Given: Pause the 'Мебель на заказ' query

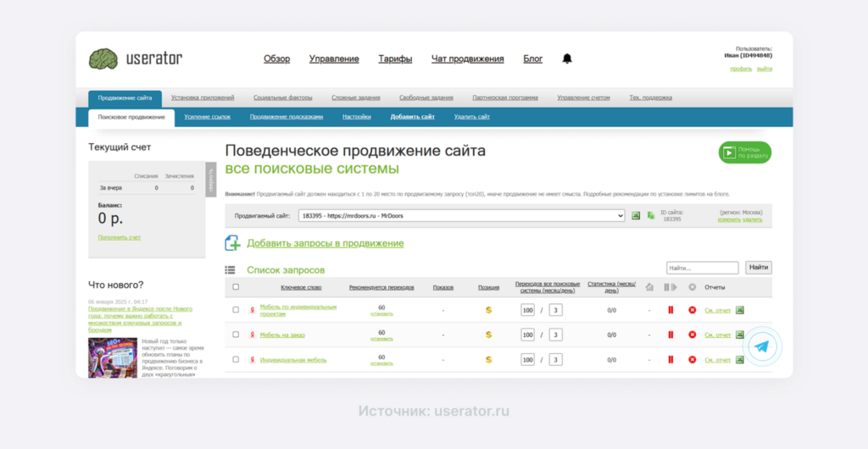Looking at the screenshot, I should click(670, 335).
